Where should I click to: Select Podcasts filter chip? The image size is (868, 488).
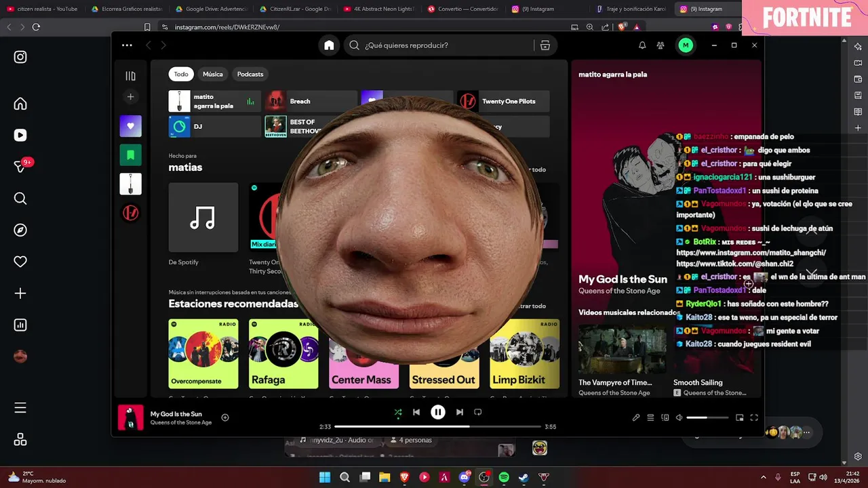[250, 74]
